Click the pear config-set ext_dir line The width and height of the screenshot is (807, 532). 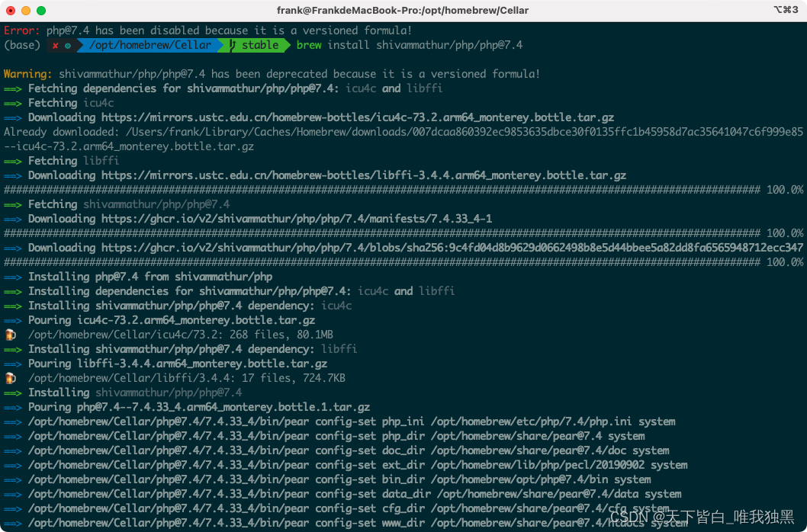click(346, 465)
